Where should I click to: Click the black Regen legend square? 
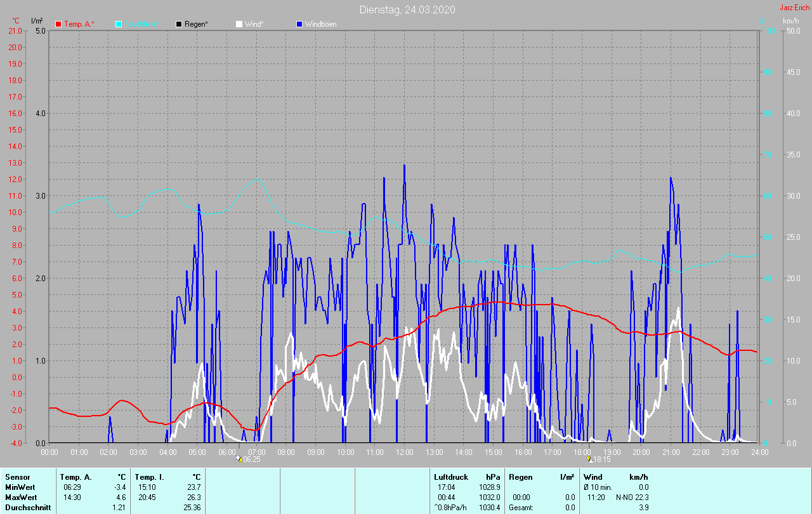point(179,24)
